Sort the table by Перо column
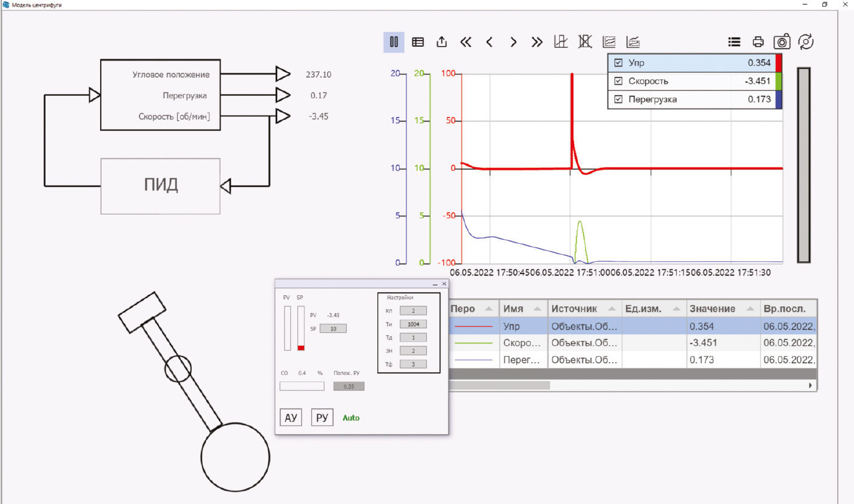This screenshot has height=504, width=854. (x=474, y=309)
